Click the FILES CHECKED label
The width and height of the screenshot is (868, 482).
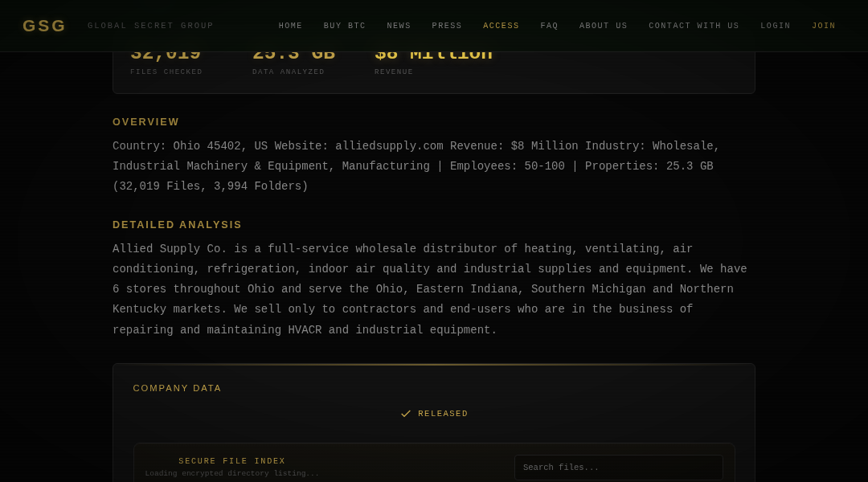click(166, 72)
